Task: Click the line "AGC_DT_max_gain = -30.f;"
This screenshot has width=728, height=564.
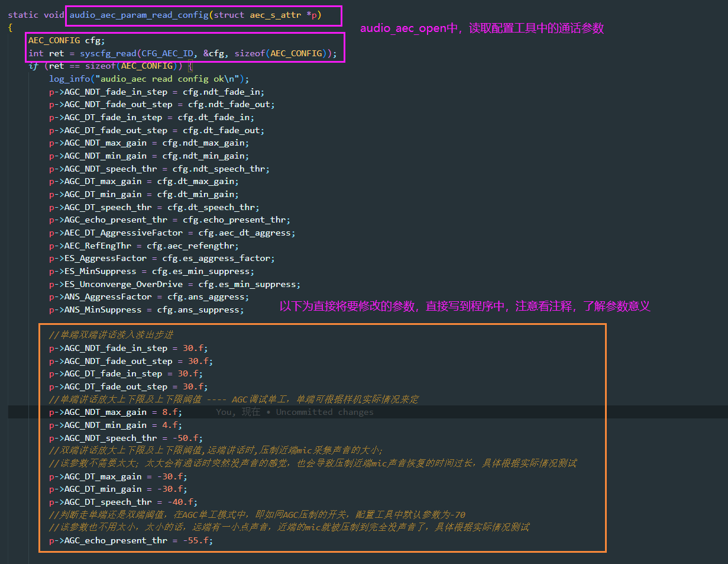Action: click(x=118, y=476)
